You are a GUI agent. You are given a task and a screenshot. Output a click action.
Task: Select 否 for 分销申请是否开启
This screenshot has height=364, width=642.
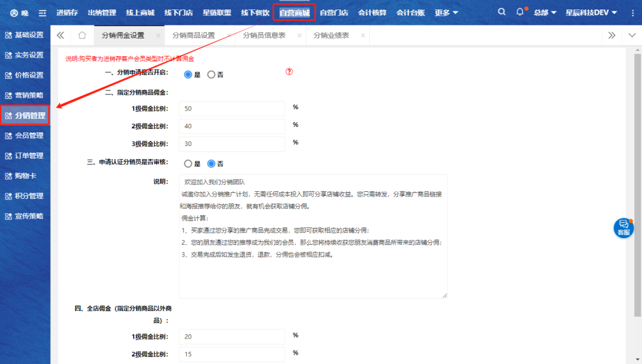tap(211, 75)
